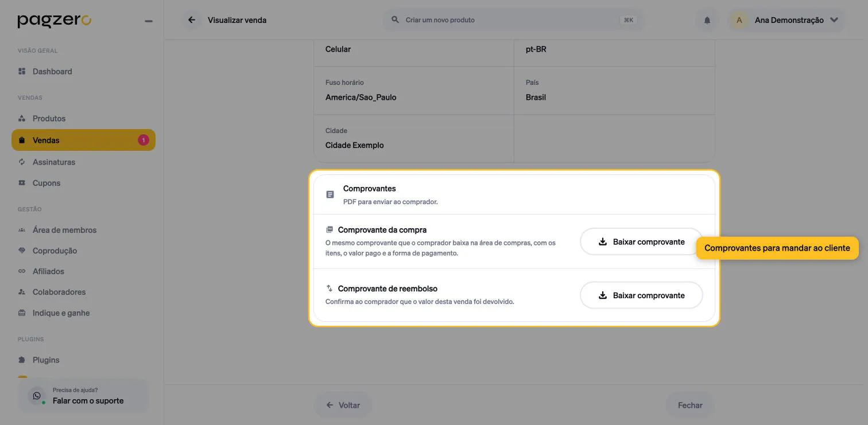Open Falar com o suporte chat
The image size is (868, 425).
pyautogui.click(x=83, y=396)
